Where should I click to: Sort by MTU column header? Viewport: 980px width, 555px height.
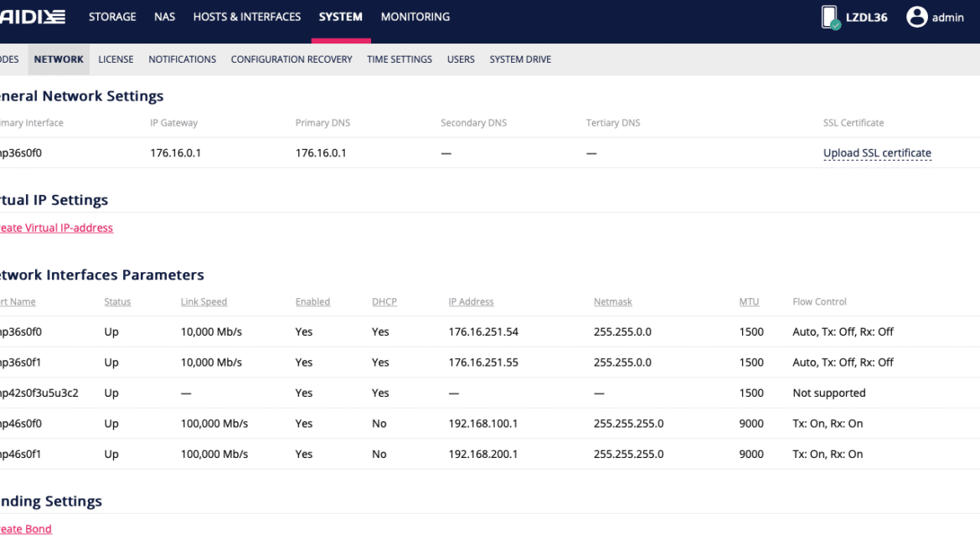point(749,301)
